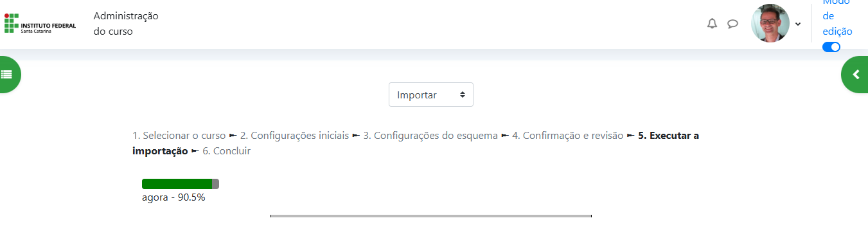868x245 pixels.
Task: Select step 6. Concluir
Action: click(226, 151)
